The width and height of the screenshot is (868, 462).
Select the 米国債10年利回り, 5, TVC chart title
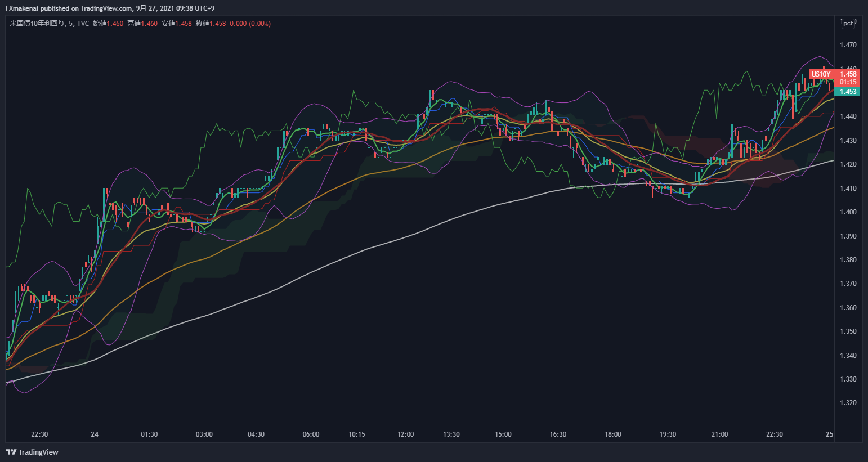pos(49,24)
